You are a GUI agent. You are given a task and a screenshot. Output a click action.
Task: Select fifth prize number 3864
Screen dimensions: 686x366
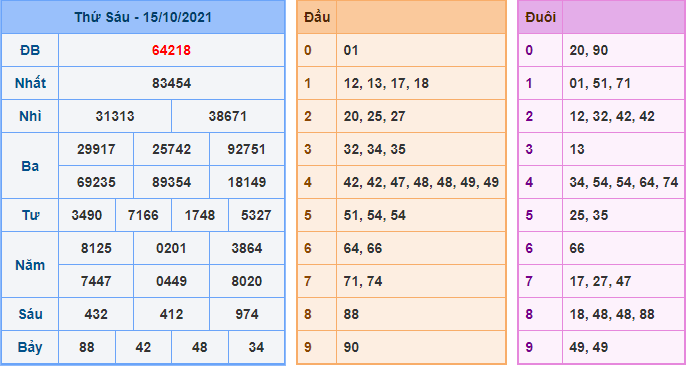(246, 248)
